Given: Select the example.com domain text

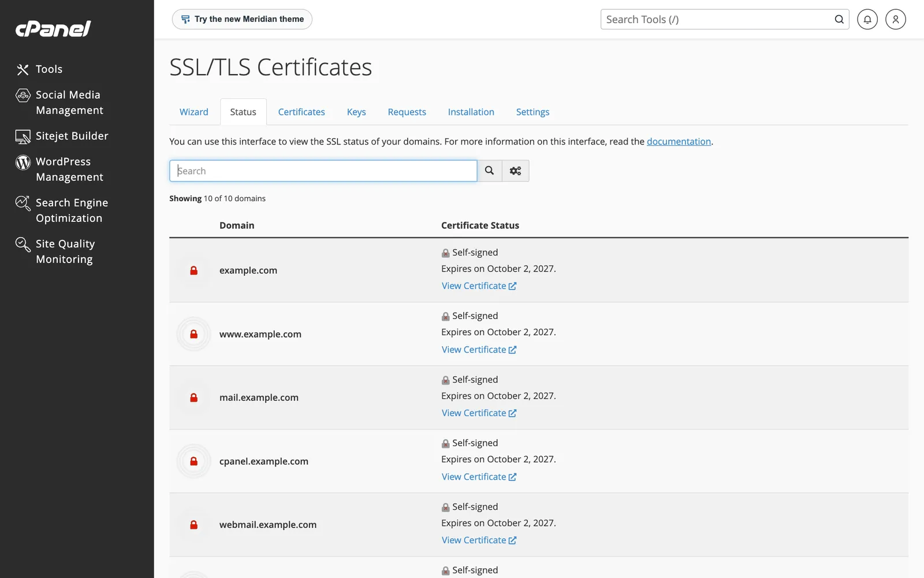Looking at the screenshot, I should pyautogui.click(x=248, y=271).
